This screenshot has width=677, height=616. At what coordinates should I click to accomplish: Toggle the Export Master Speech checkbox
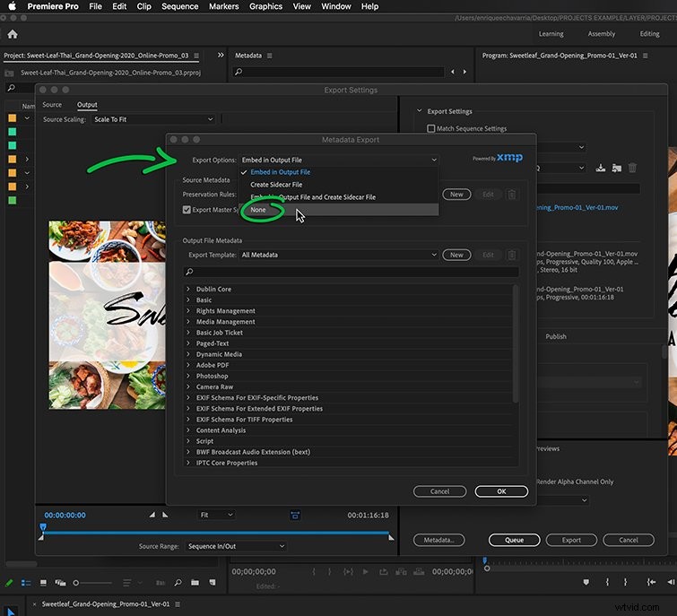pyautogui.click(x=187, y=210)
